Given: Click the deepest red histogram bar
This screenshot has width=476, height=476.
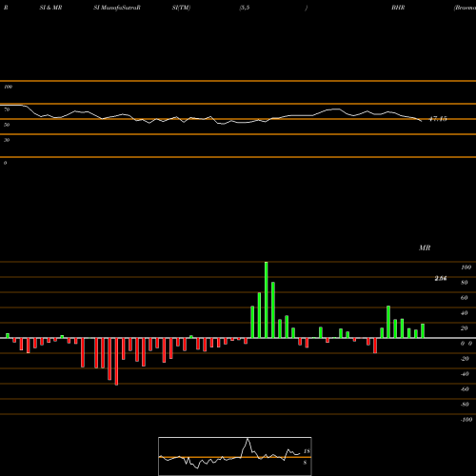Looking at the screenshot, I should (116, 362).
